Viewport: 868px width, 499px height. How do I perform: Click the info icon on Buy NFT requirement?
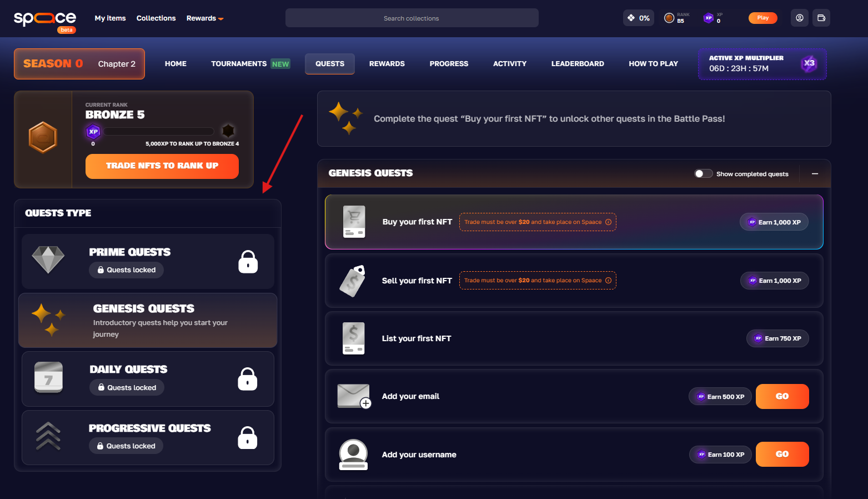608,222
